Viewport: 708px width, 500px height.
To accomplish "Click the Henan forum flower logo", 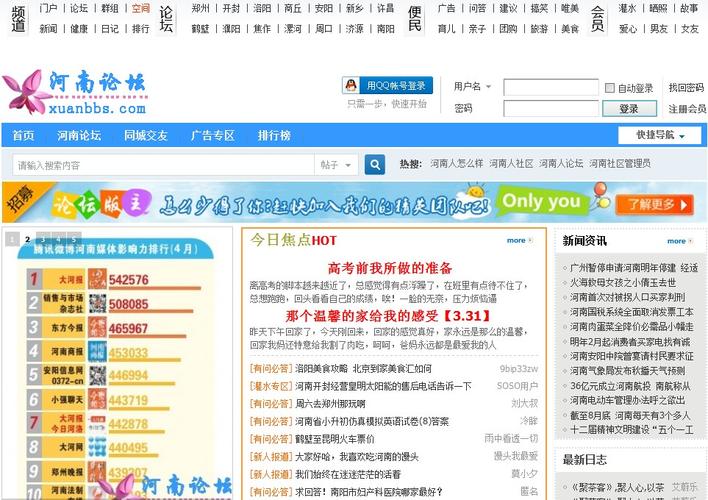I will [75, 92].
